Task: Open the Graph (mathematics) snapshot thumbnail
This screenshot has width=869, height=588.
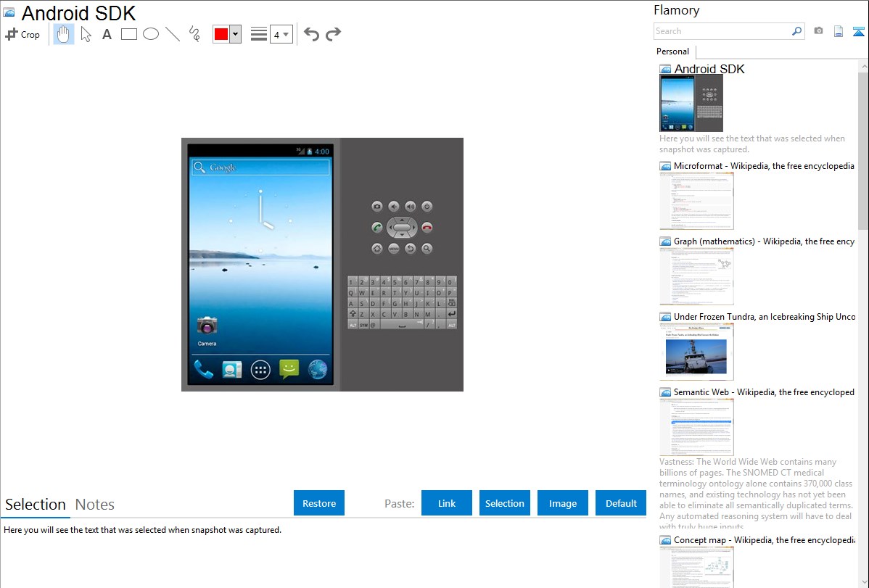Action: [696, 276]
